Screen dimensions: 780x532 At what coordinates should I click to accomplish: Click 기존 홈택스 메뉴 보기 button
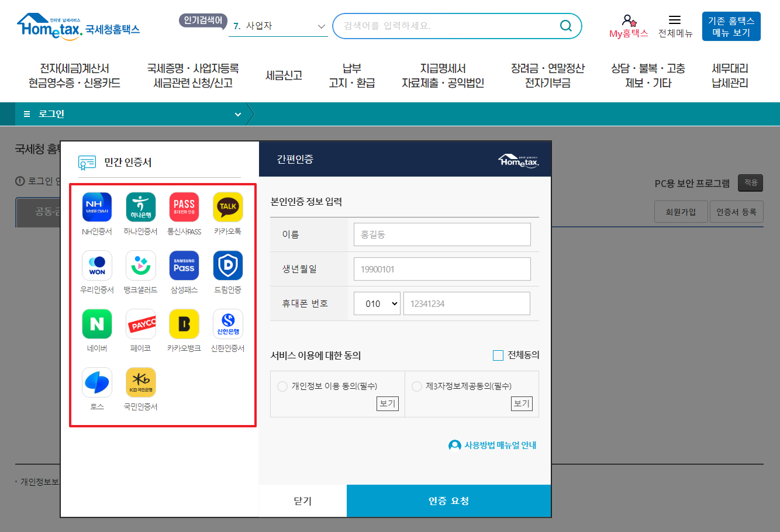(731, 26)
